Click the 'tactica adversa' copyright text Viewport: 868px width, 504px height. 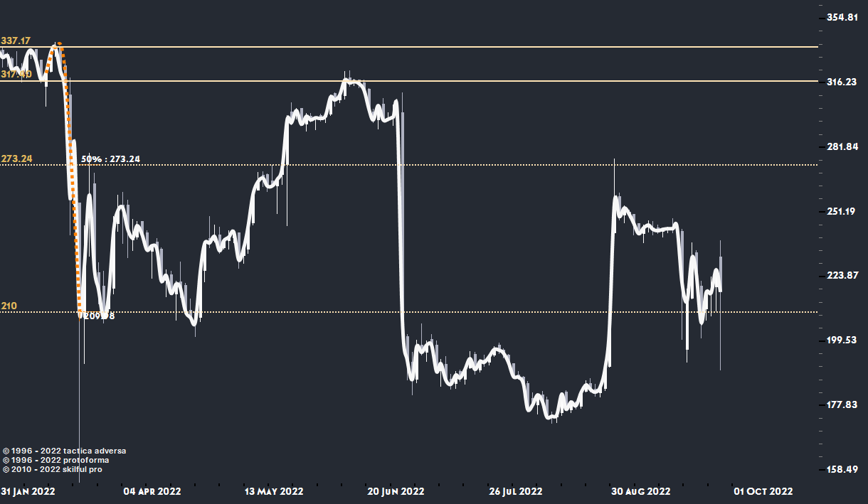[x=65, y=451]
